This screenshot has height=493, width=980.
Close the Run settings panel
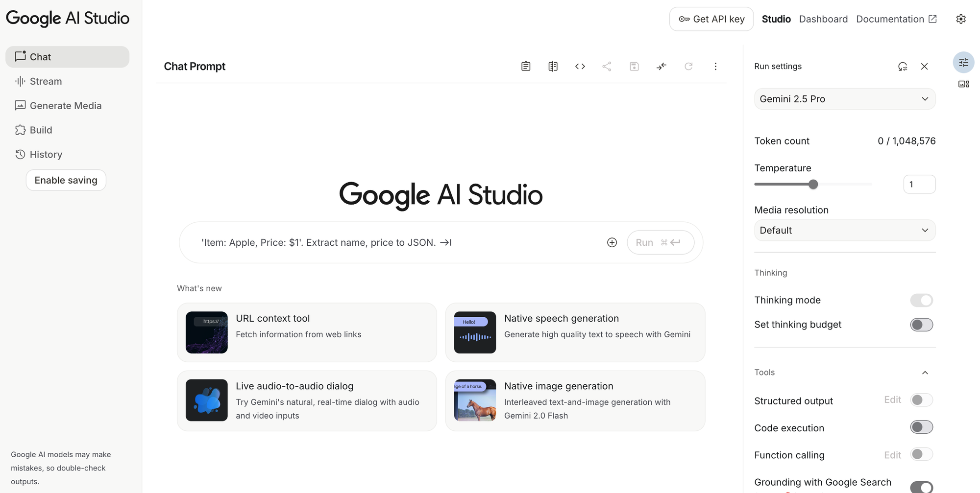(x=924, y=66)
